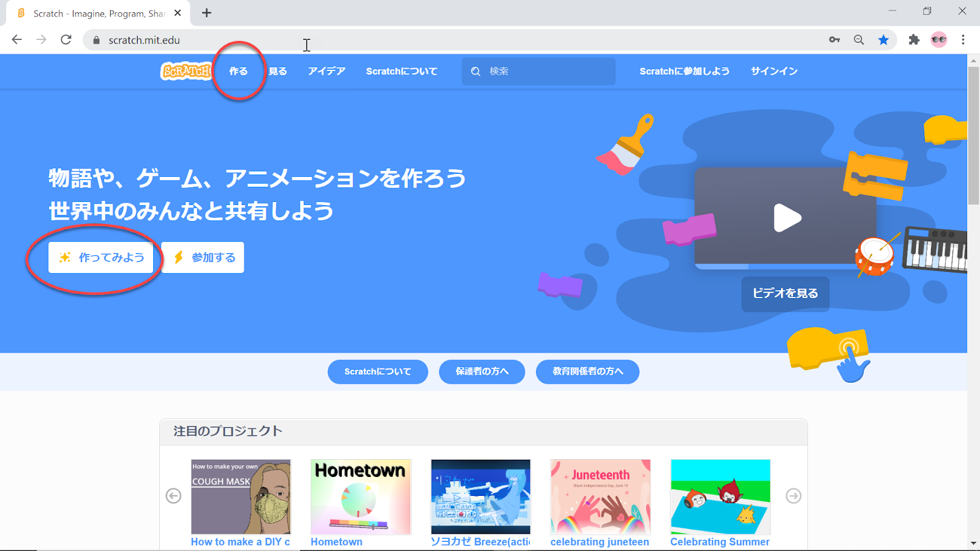The width and height of the screenshot is (980, 551).
Task: Click the scrollbar up arrow
Action: (973, 60)
